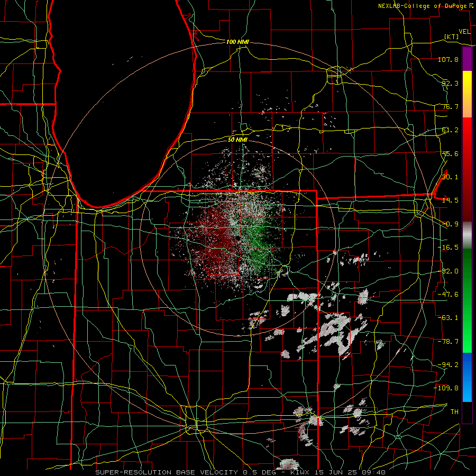This screenshot has height=476, width=476.
Task: Click the -109.8 velocity scale value
Action: (446, 388)
